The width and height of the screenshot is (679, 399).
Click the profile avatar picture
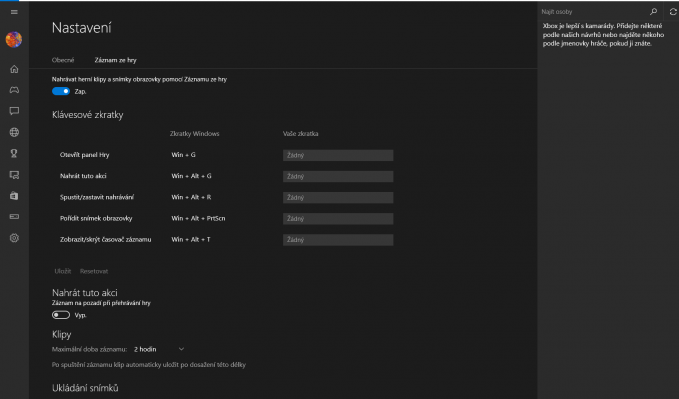14,39
